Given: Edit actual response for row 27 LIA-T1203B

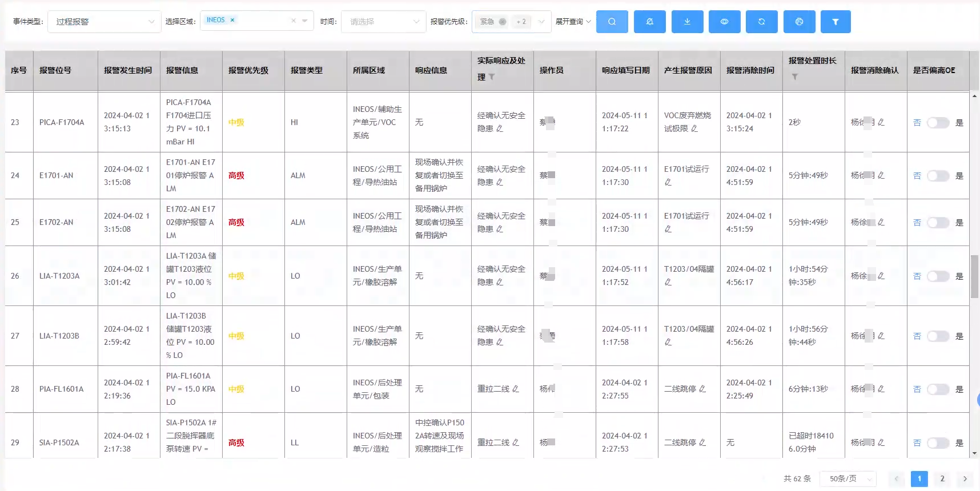Looking at the screenshot, I should (500, 343).
